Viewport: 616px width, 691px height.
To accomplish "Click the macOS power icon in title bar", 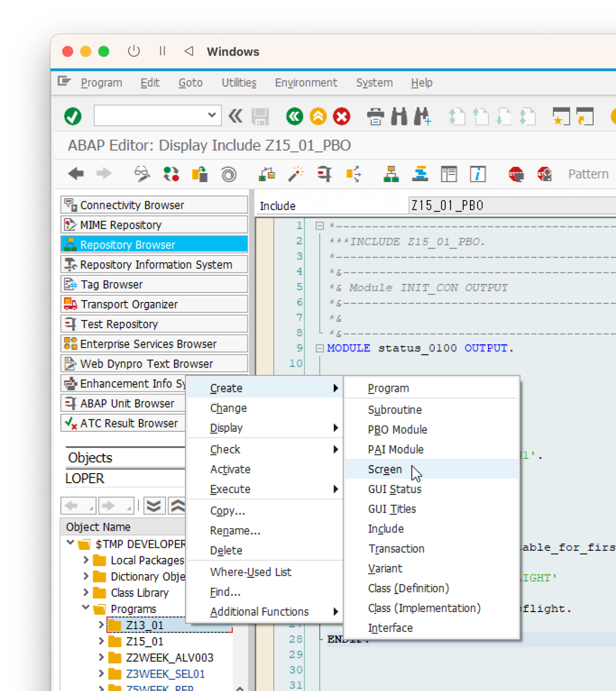I will [x=134, y=51].
